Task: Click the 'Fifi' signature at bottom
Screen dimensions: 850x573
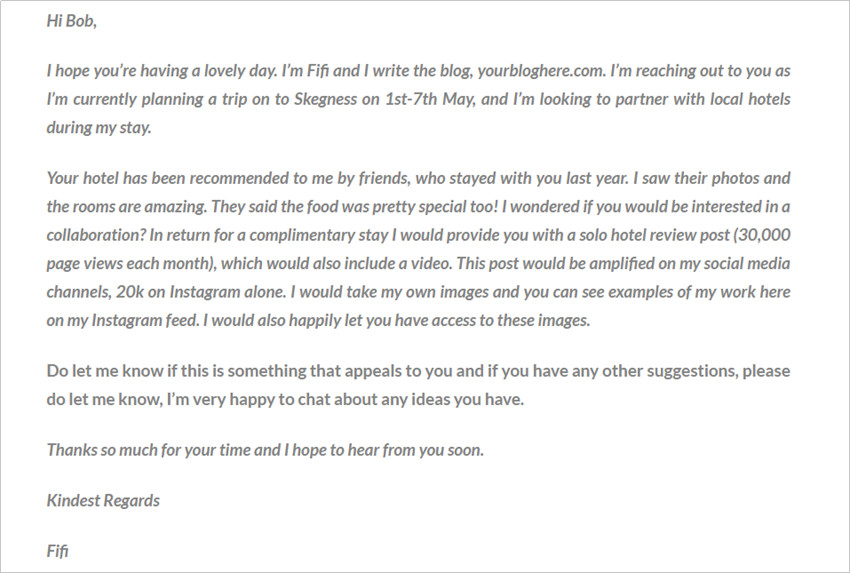Action: [57, 551]
